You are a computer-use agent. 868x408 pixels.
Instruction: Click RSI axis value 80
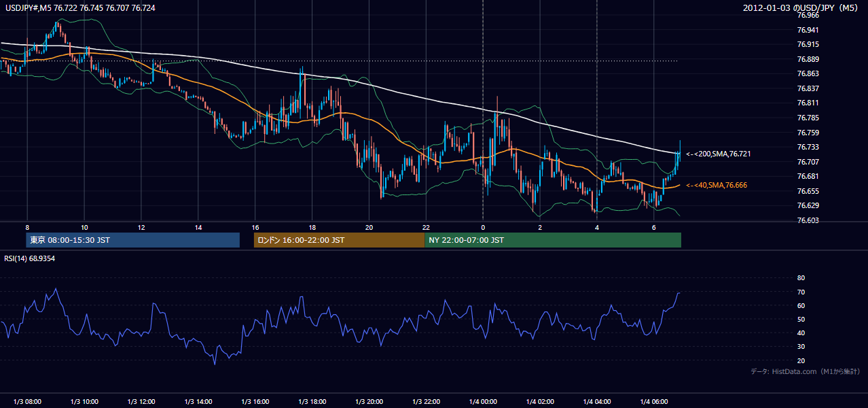[x=801, y=278]
